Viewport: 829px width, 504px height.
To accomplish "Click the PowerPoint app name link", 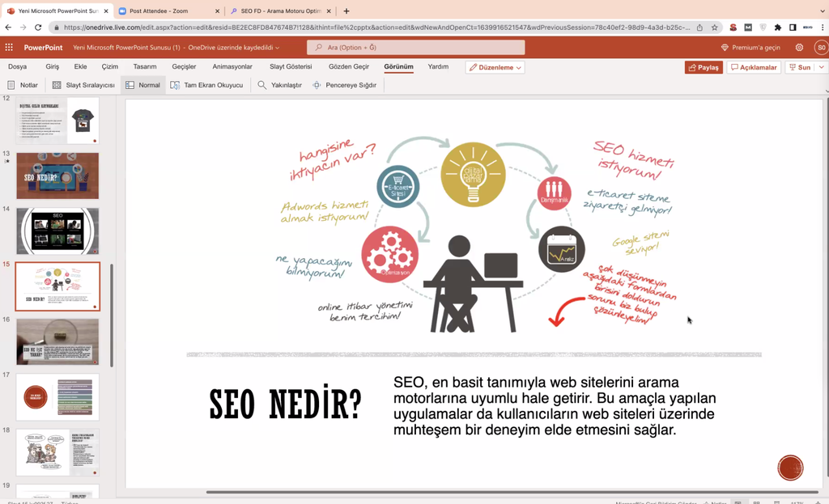I will coord(44,48).
